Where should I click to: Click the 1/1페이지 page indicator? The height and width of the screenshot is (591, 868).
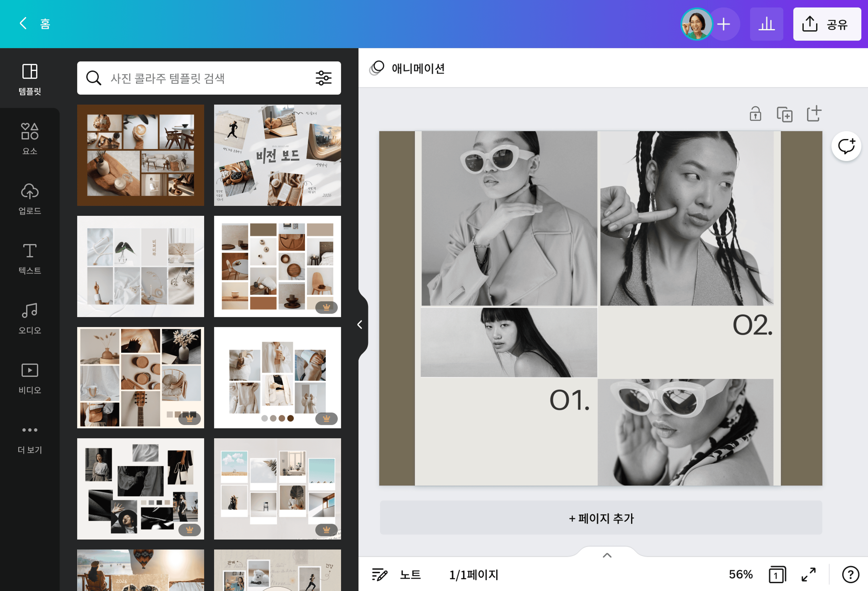coord(474,575)
